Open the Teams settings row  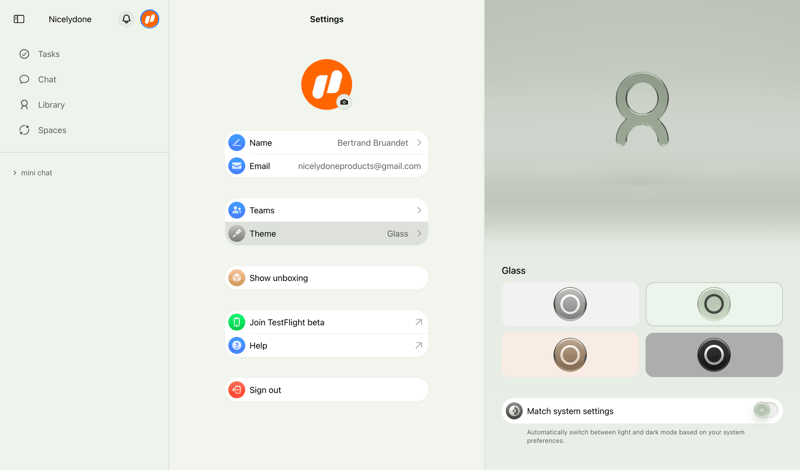(x=327, y=210)
